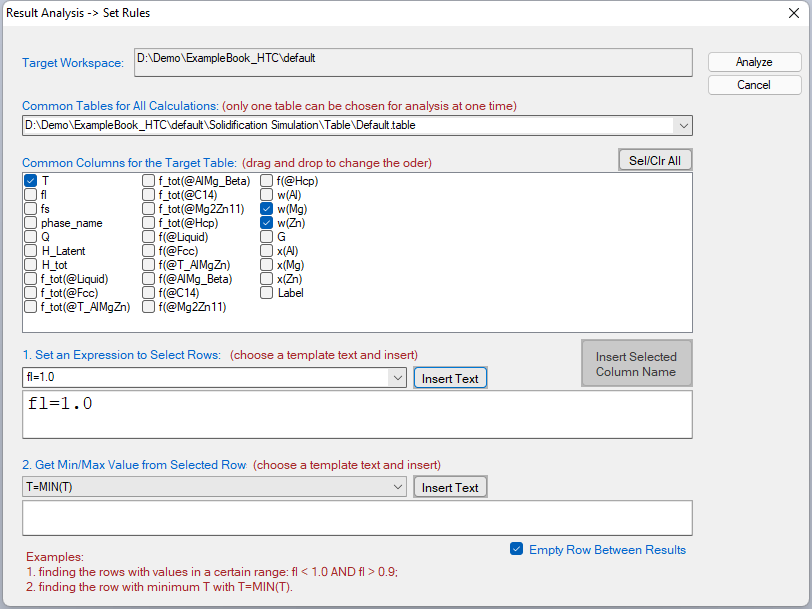The height and width of the screenshot is (609, 812).
Task: Check the f(@Hcp) column checkbox
Action: click(266, 180)
